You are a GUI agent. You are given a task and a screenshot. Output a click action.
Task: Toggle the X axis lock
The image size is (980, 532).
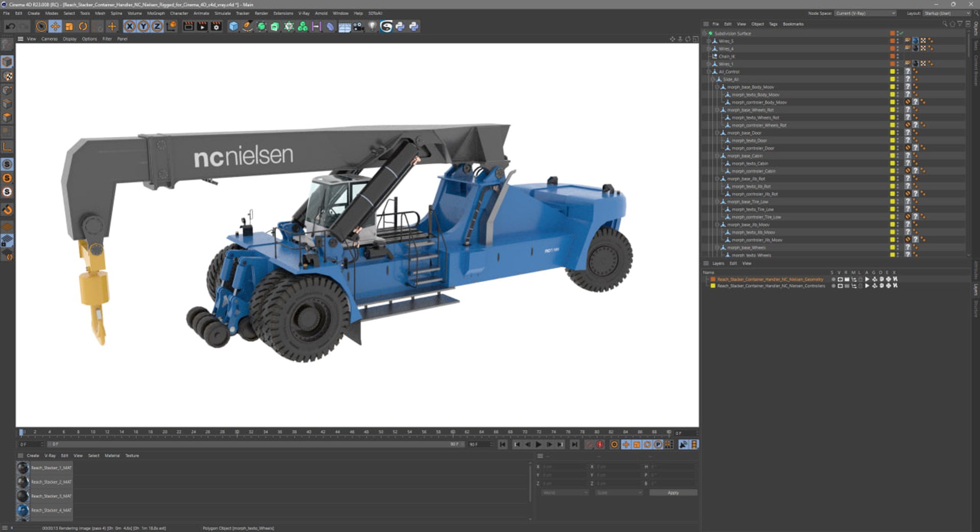(130, 27)
